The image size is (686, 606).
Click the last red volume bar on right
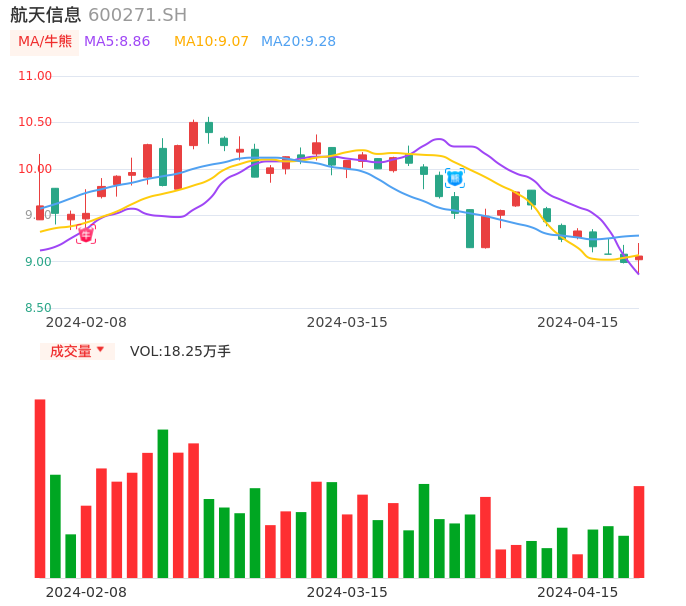coord(639,531)
